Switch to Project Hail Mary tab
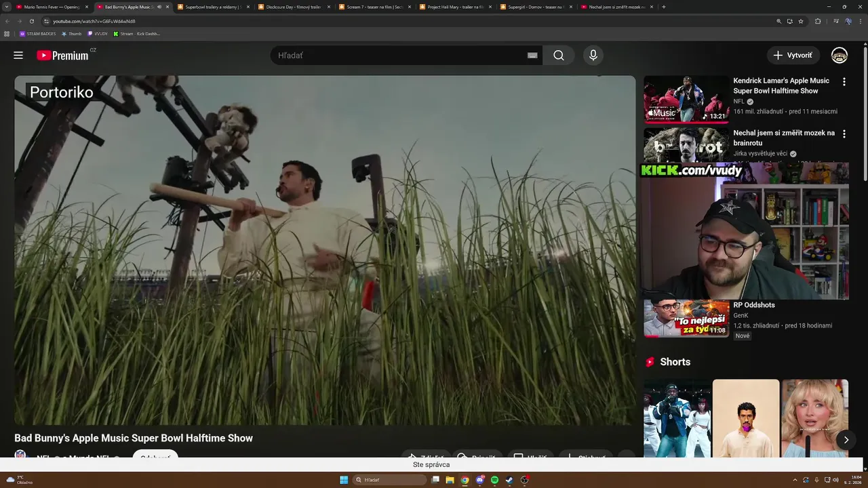 click(x=455, y=7)
